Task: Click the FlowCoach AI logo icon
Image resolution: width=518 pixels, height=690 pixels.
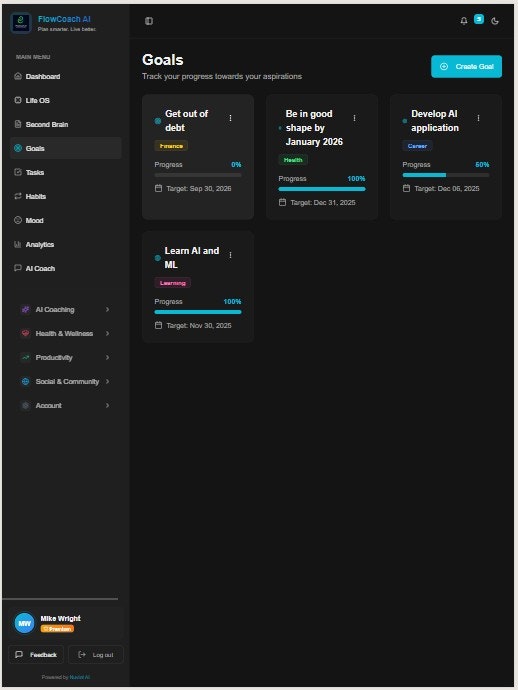Action: pos(21,22)
